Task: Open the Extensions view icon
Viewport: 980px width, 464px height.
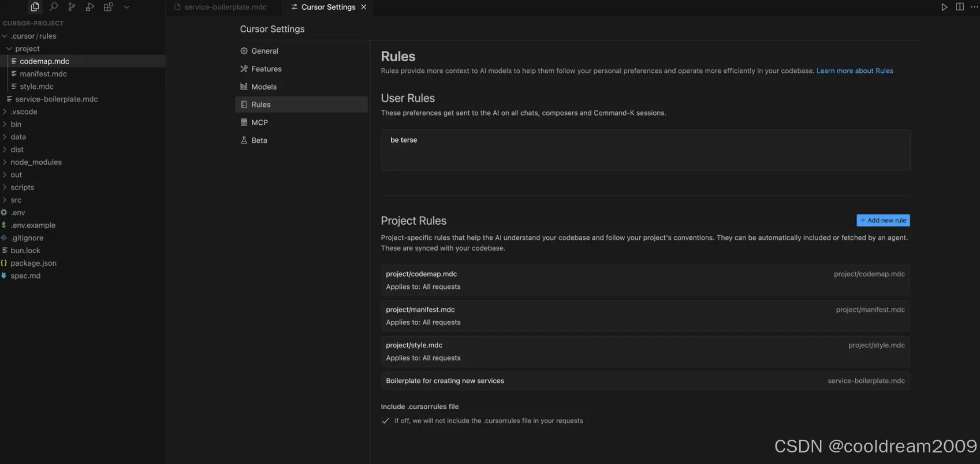Action: tap(108, 7)
